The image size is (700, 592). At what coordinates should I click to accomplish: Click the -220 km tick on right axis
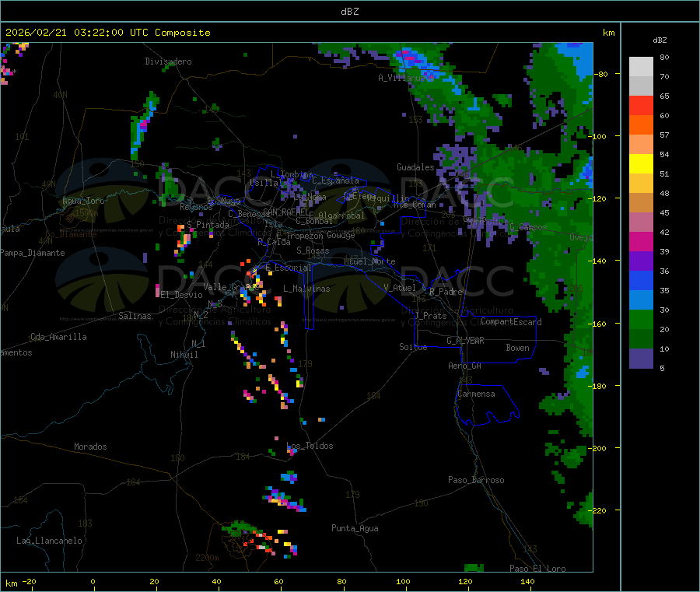point(599,510)
